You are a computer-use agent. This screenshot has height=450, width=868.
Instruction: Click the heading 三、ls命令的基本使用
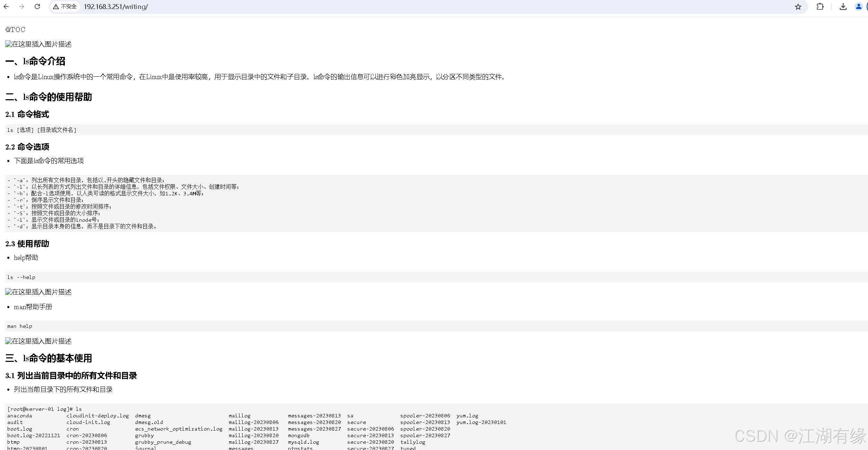point(49,358)
